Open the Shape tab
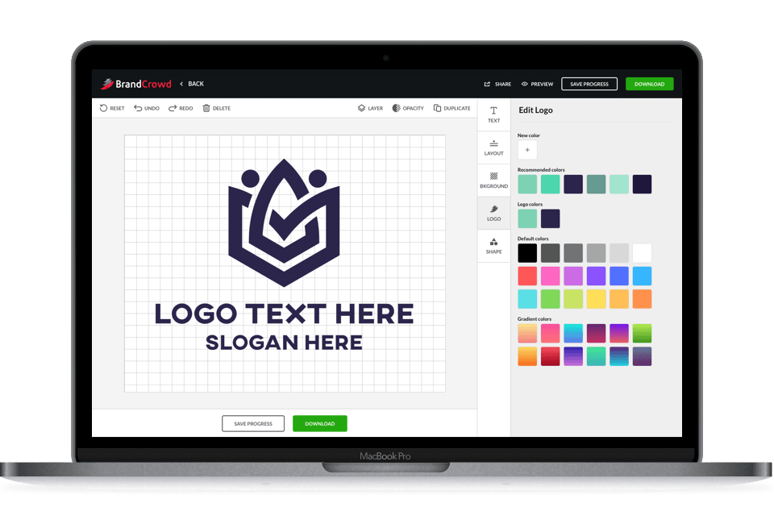Viewport: 774px width, 532px height. pyautogui.click(x=493, y=246)
